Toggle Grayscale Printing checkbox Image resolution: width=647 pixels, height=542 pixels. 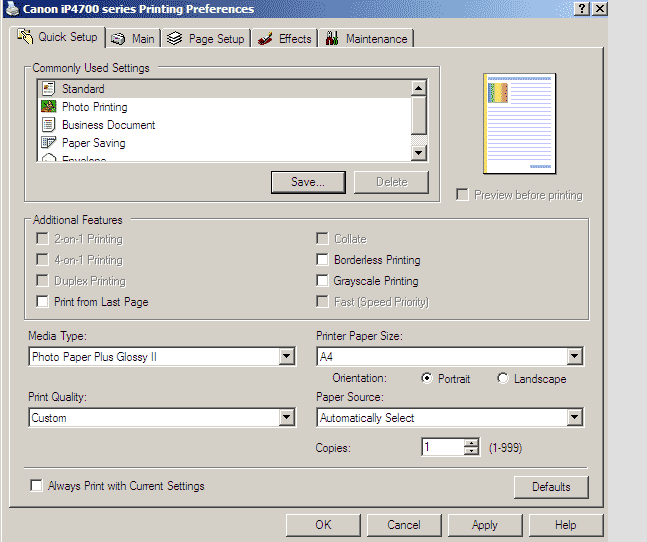(322, 281)
